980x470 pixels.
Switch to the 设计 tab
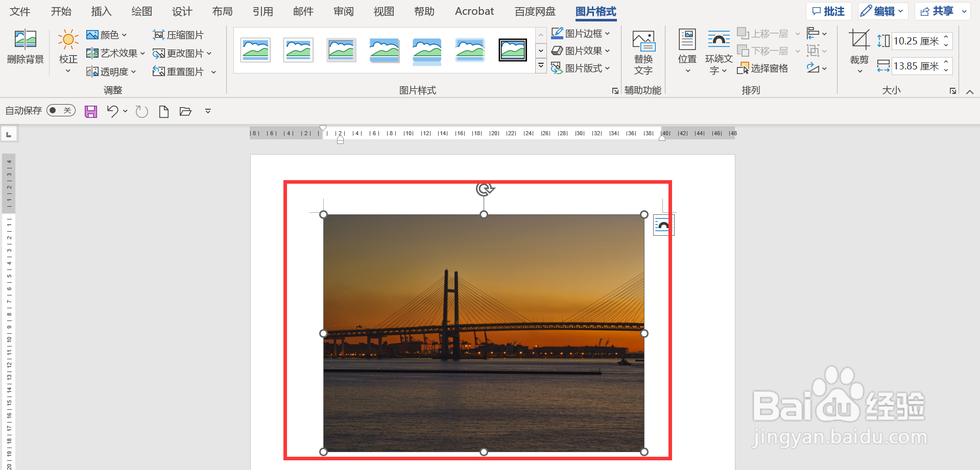(x=182, y=11)
